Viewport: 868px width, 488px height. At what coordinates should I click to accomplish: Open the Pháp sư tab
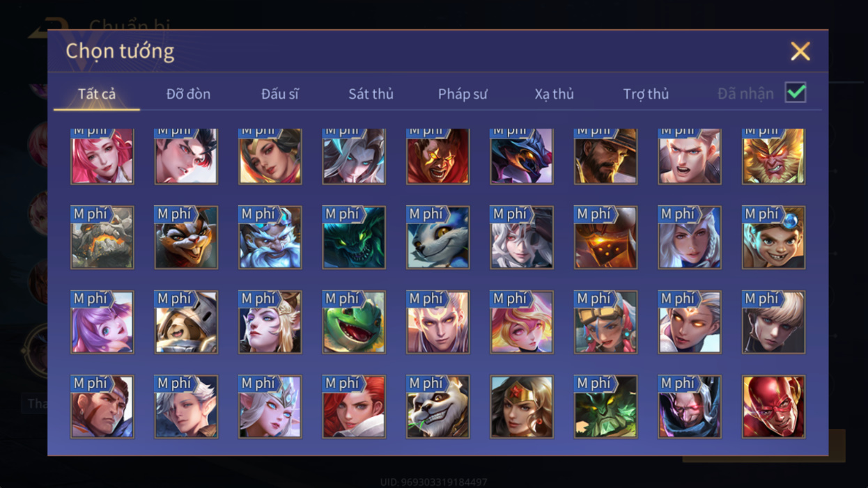tap(463, 94)
